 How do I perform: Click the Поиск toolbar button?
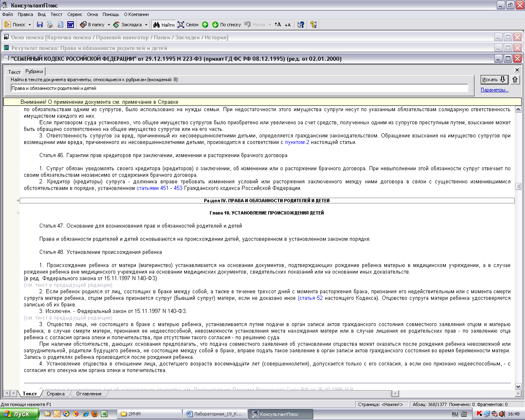click(x=15, y=25)
